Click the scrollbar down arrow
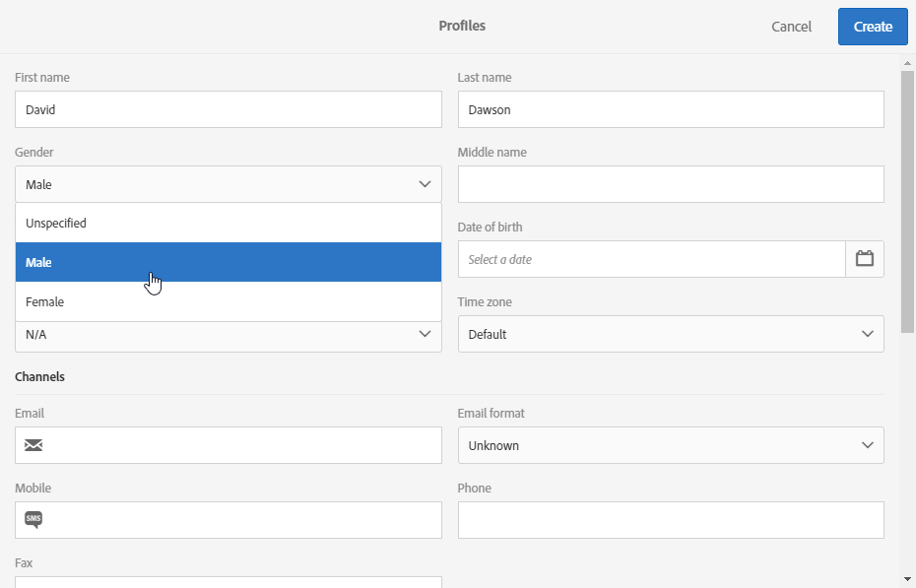 [x=907, y=580]
